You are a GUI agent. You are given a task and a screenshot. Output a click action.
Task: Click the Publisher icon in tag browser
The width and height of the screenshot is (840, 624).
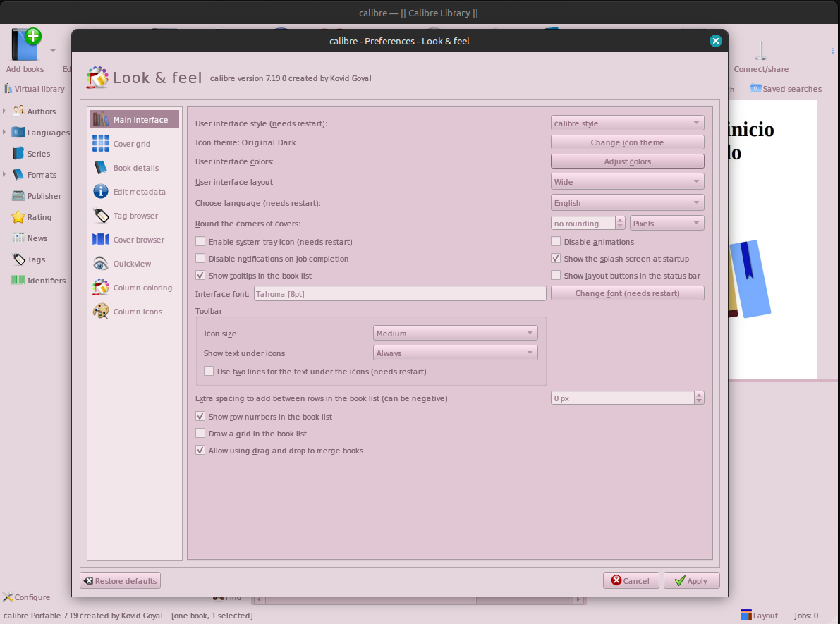[x=18, y=195]
